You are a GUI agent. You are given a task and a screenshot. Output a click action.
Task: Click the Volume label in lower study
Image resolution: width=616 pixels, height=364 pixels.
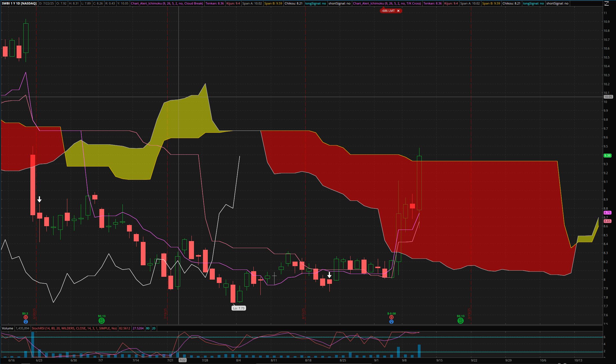(x=8, y=328)
